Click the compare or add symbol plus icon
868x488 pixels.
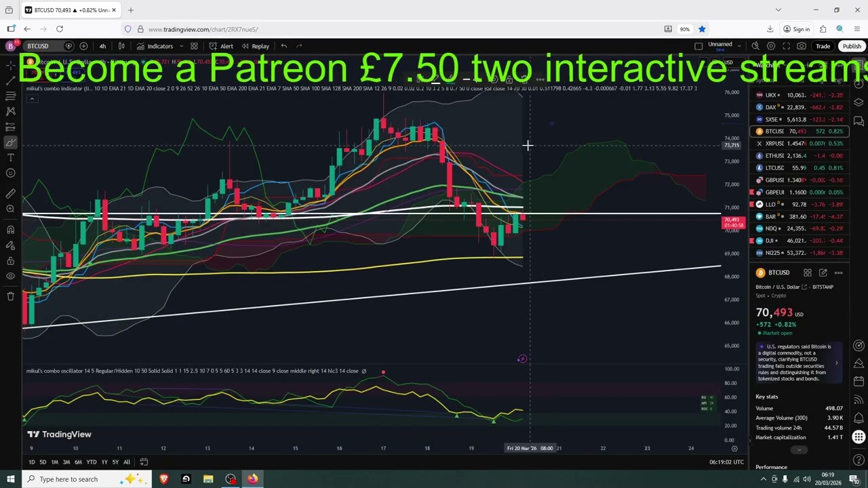pyautogui.click(x=83, y=46)
